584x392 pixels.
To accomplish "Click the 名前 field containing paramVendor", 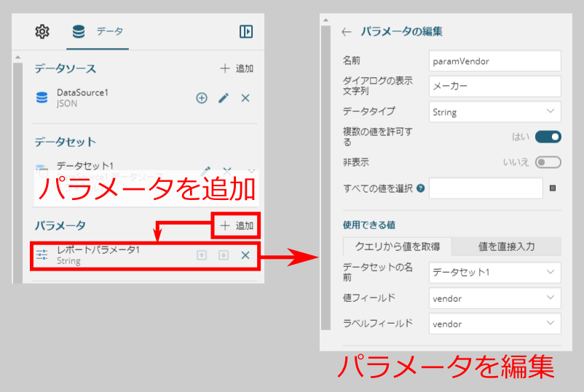I will 494,61.
